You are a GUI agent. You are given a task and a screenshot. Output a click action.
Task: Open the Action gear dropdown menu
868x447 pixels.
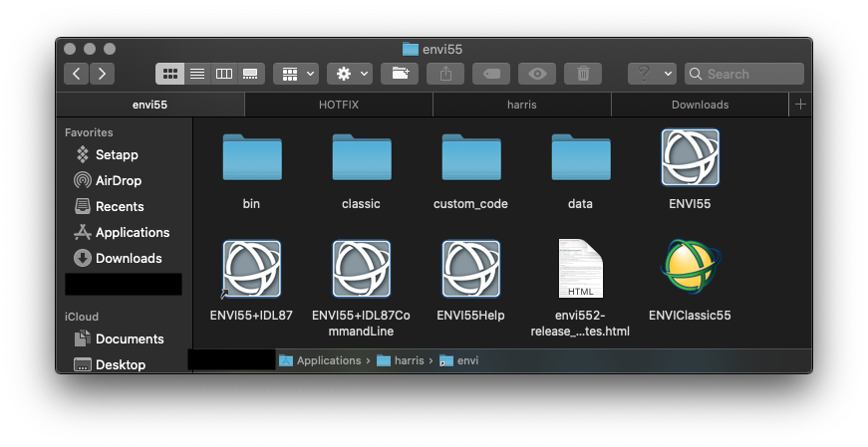[x=350, y=74]
